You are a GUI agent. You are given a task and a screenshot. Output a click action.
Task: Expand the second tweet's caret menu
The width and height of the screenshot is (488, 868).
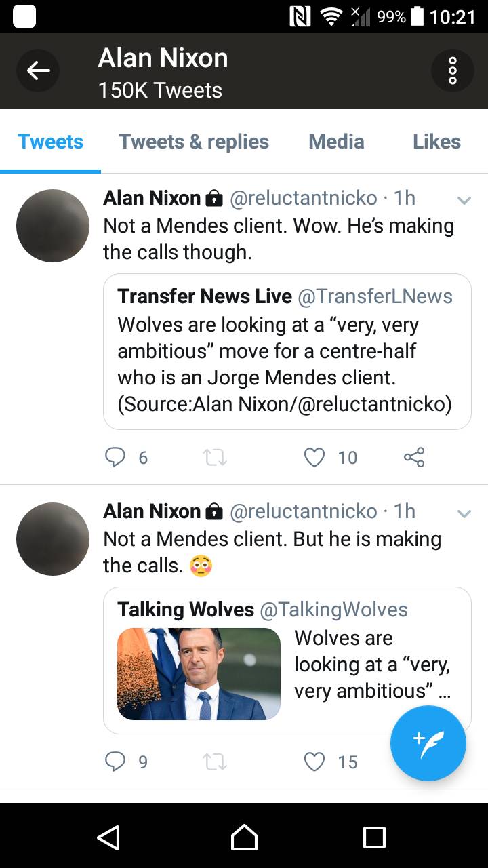click(464, 513)
